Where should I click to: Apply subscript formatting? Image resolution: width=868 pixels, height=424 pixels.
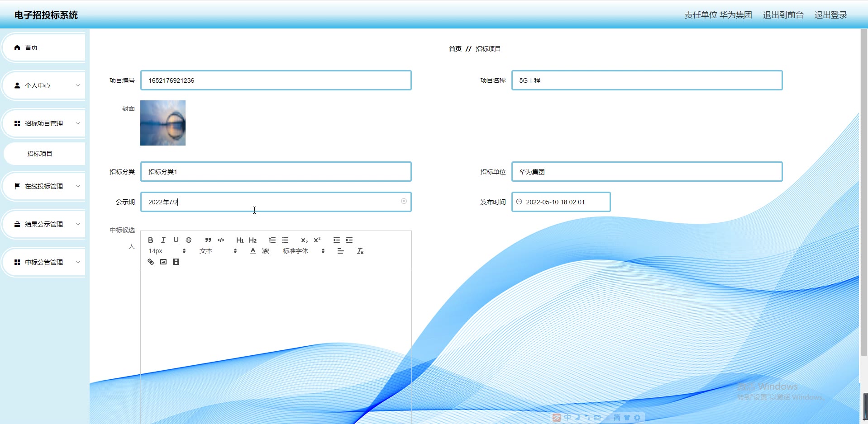[x=304, y=240]
